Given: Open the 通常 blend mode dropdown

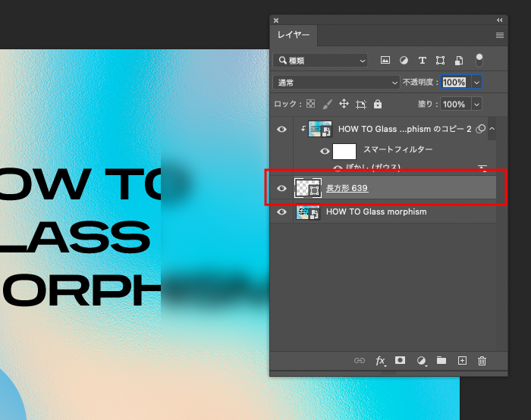Looking at the screenshot, I should 336,83.
